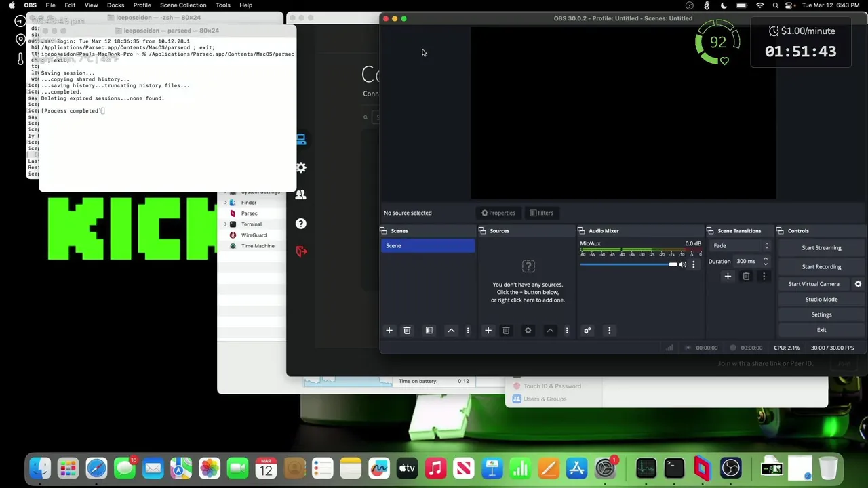Open the Parsec Friends sidebar icon
The image size is (868, 488).
click(x=301, y=195)
